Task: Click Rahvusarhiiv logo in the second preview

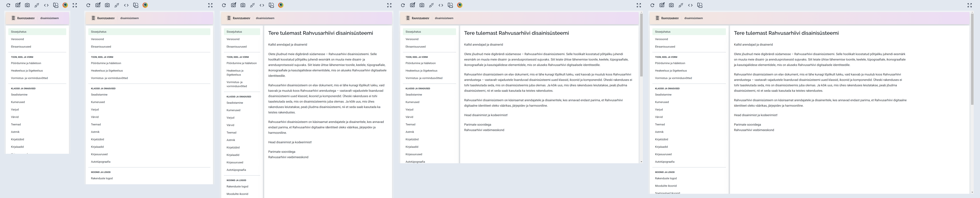Action: [x=103, y=18]
